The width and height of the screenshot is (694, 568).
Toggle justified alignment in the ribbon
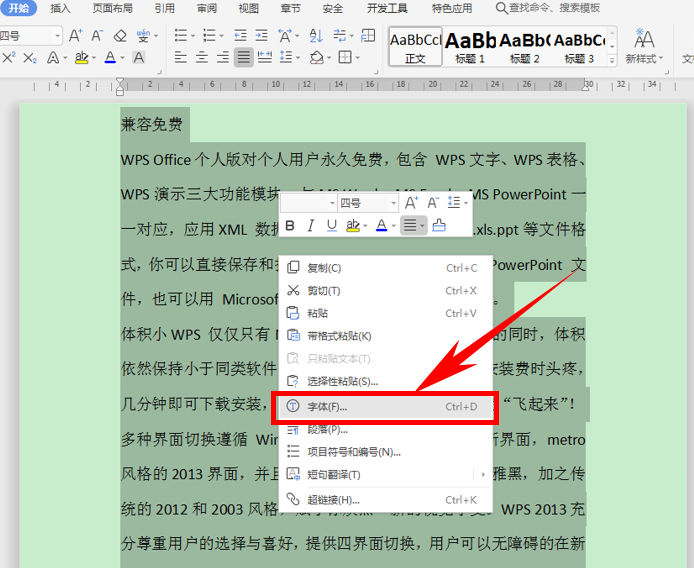click(244, 58)
